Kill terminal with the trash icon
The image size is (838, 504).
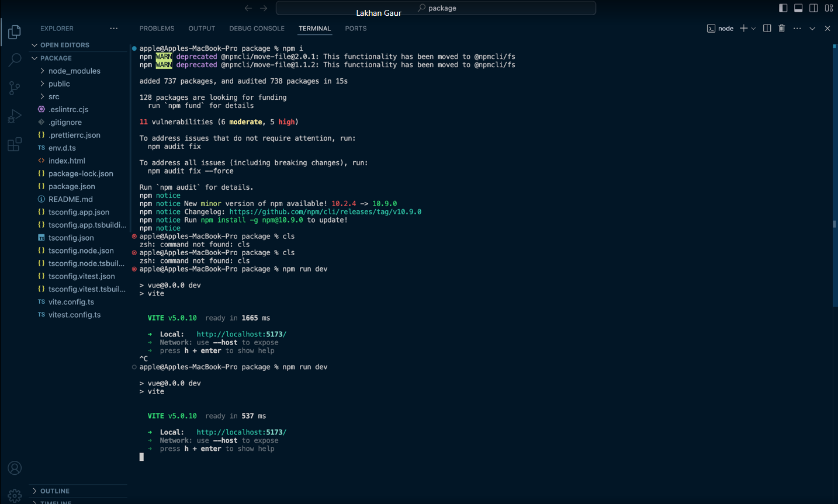[x=781, y=28]
